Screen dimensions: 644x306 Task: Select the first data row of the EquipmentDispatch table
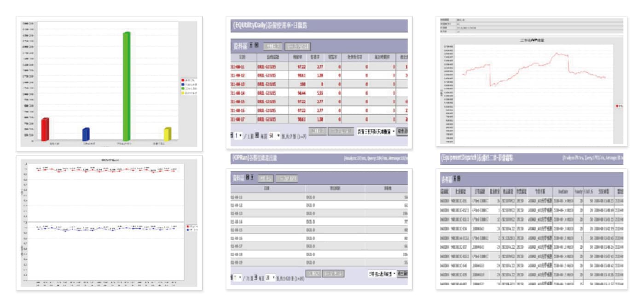532,201
